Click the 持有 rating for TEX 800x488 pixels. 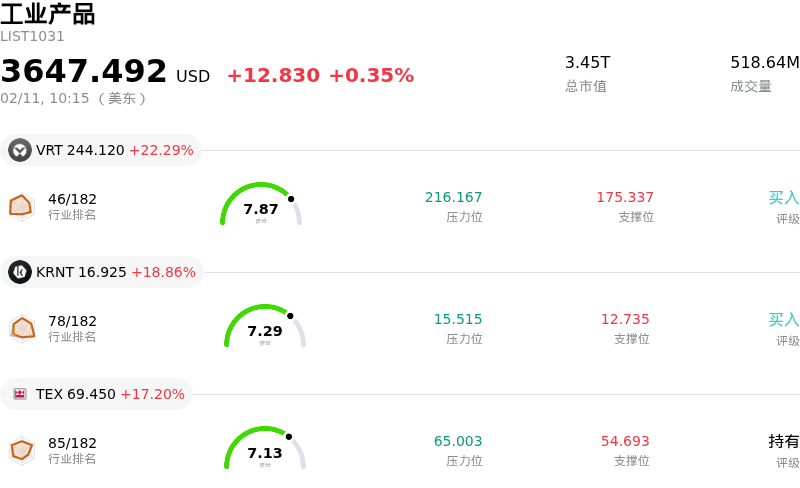point(783,441)
